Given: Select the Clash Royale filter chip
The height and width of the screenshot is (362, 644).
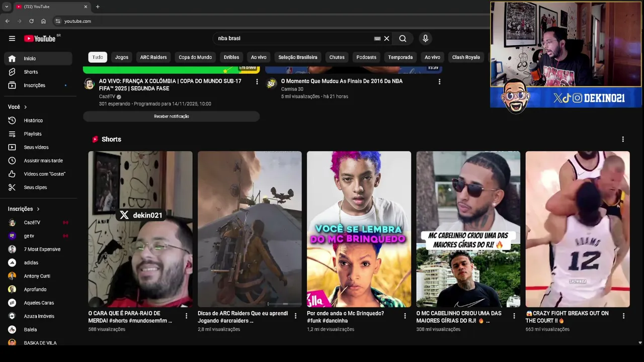Looking at the screenshot, I should click(466, 57).
